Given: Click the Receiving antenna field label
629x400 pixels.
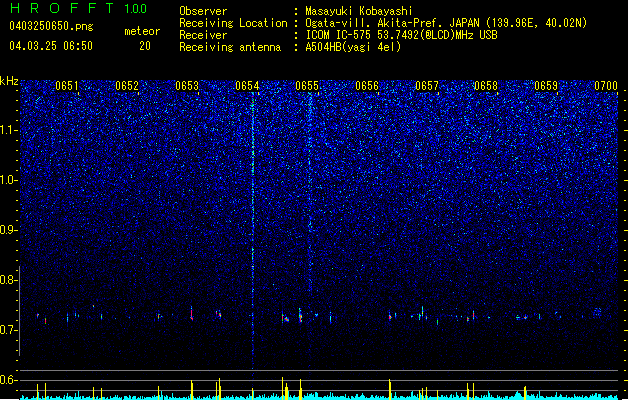Looking at the screenshot, I should tap(230, 47).
